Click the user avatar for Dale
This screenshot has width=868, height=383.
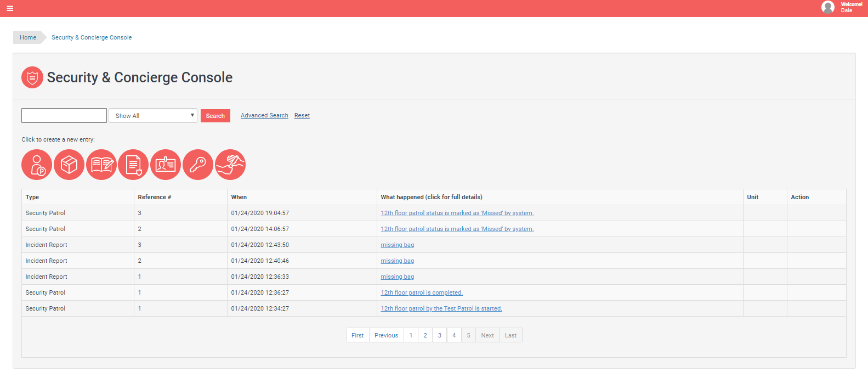[827, 7]
